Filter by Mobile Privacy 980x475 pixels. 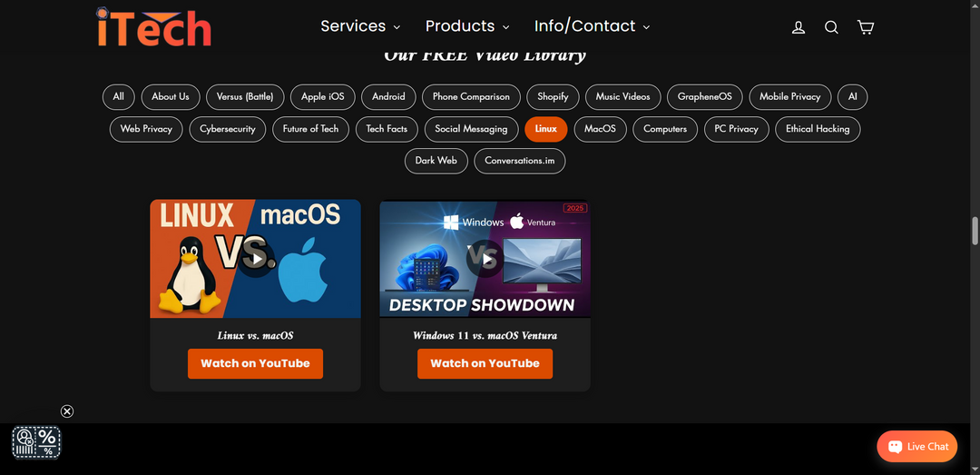click(x=790, y=97)
